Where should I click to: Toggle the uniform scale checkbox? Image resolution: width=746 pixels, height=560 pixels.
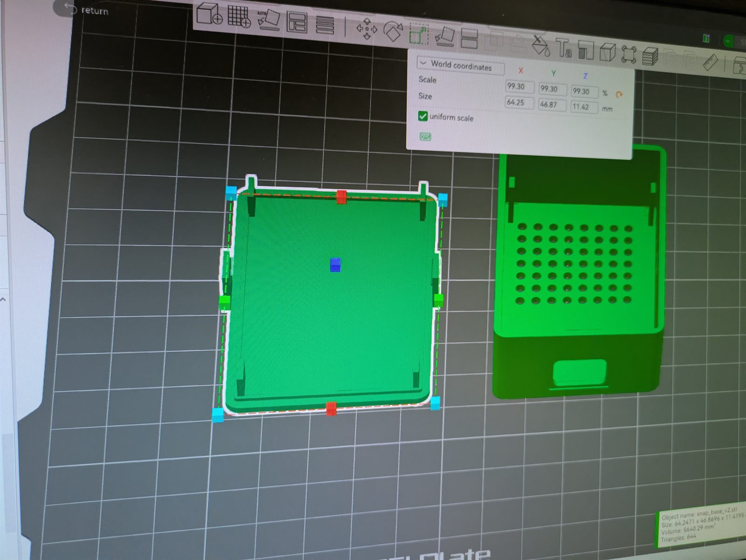pos(423,116)
